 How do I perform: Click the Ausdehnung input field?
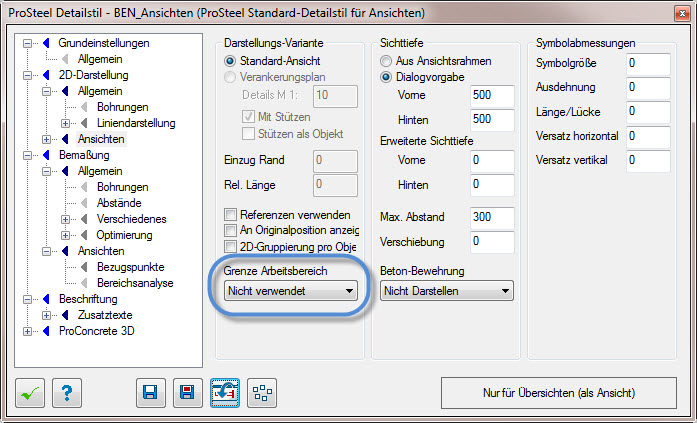coord(648,88)
